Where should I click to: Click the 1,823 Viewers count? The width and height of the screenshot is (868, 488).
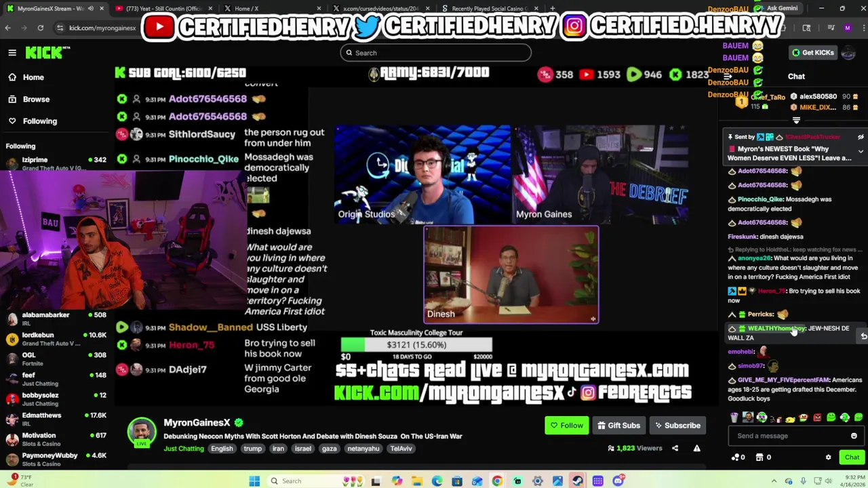point(635,448)
